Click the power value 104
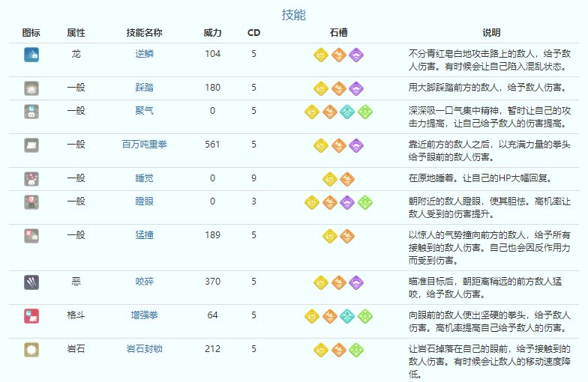This screenshot has width=588, height=382. [x=213, y=54]
